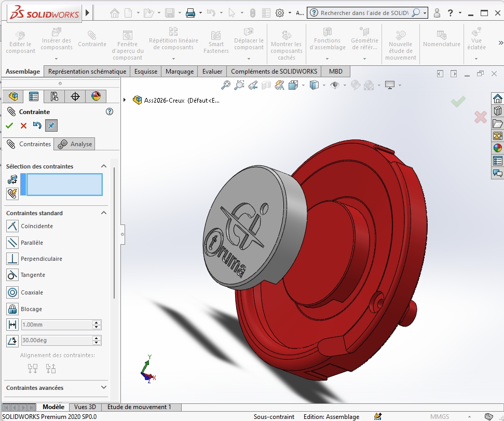This screenshot has width=504, height=421.
Task: Collapse the Contraintes standard section
Action: pos(104,213)
